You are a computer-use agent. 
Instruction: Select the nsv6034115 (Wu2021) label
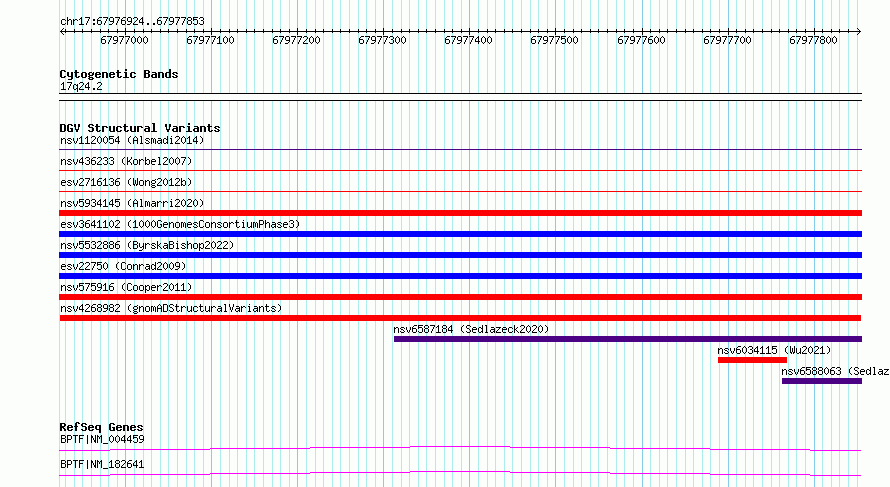click(774, 350)
